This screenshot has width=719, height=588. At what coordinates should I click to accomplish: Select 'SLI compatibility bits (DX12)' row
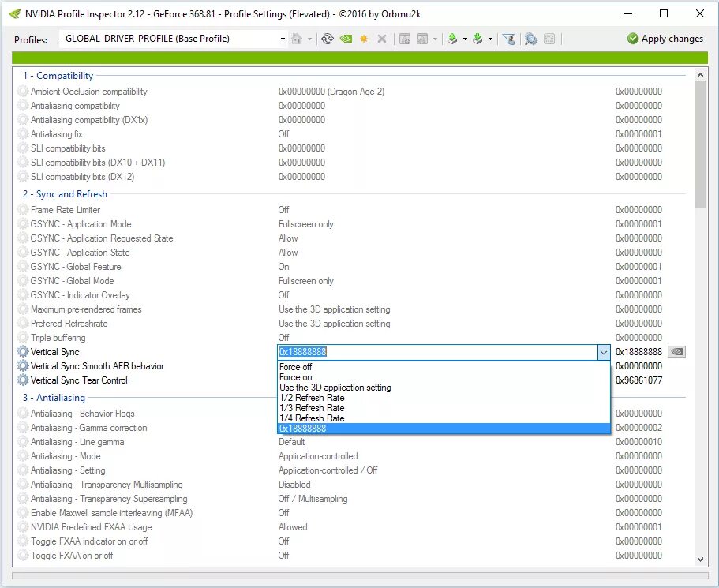(x=352, y=177)
